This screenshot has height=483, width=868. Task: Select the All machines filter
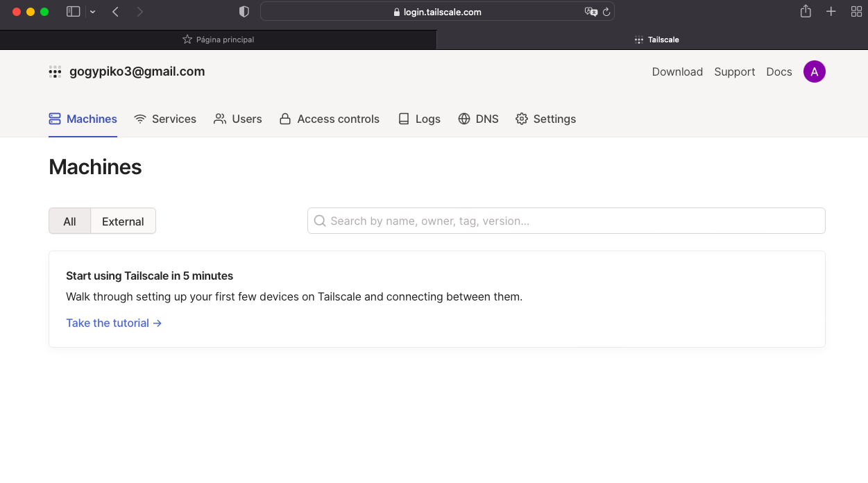(69, 221)
